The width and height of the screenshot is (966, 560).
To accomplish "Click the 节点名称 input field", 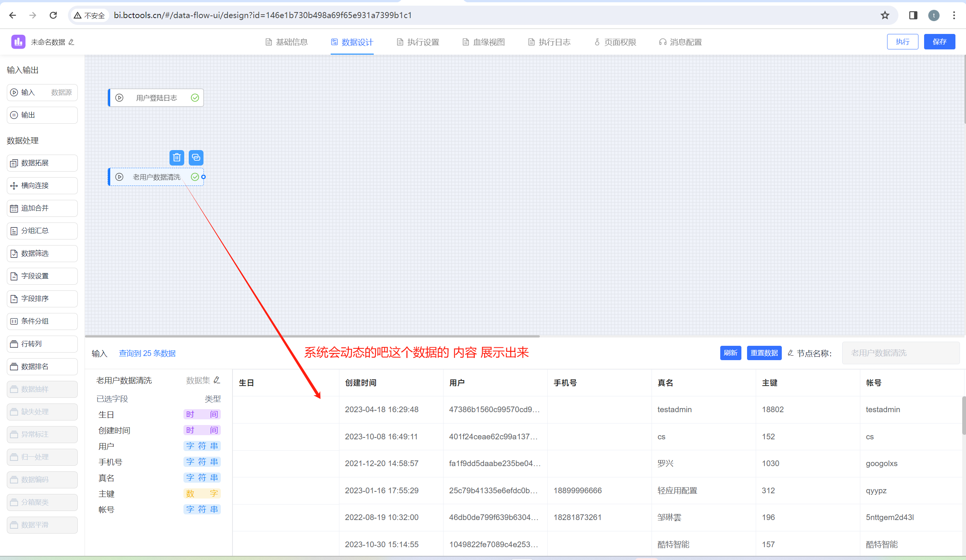I will click(x=900, y=353).
